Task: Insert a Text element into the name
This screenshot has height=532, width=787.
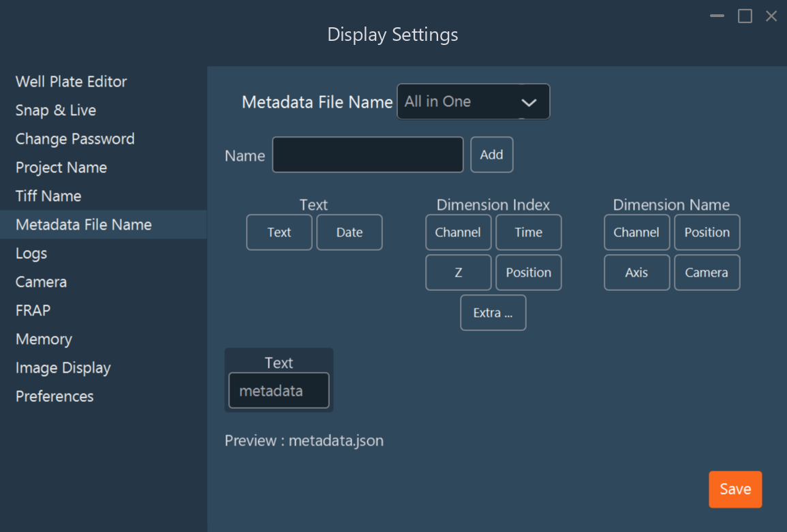Action: tap(279, 232)
